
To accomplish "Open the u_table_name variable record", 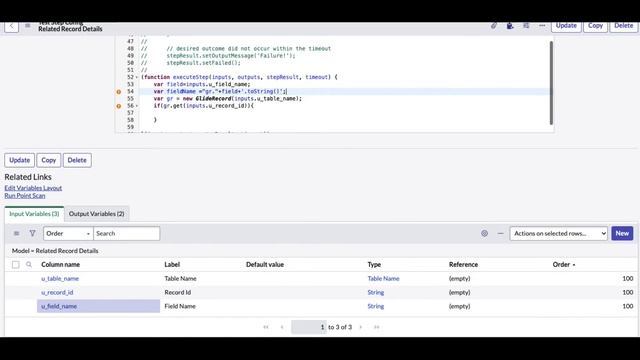I will pyautogui.click(x=60, y=278).
